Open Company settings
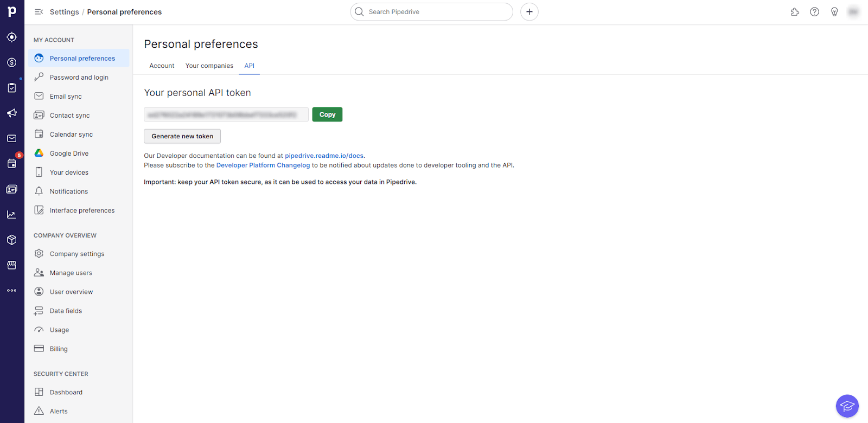868x423 pixels. pos(79,253)
